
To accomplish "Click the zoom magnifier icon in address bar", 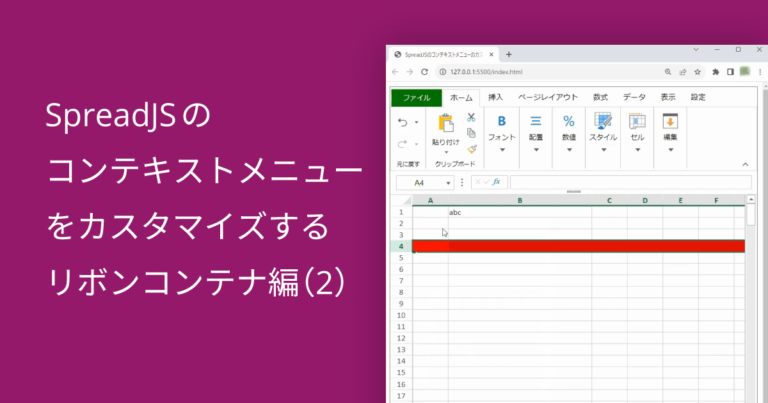I will coord(668,72).
